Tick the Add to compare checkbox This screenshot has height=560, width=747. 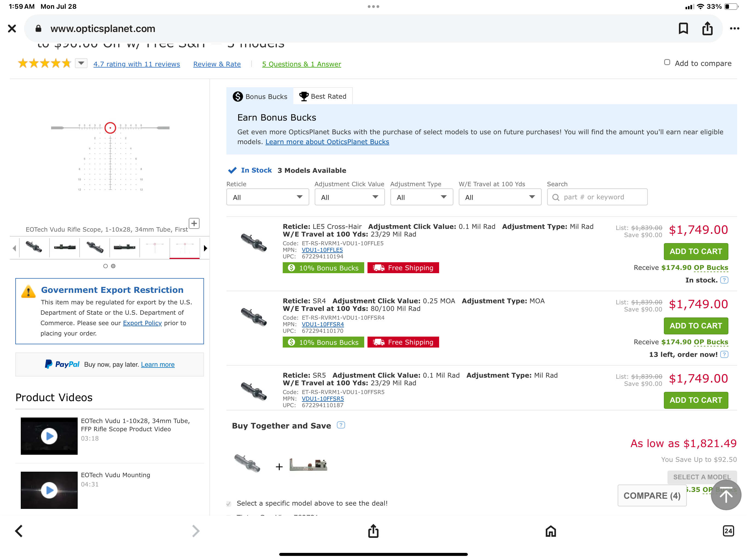(667, 63)
